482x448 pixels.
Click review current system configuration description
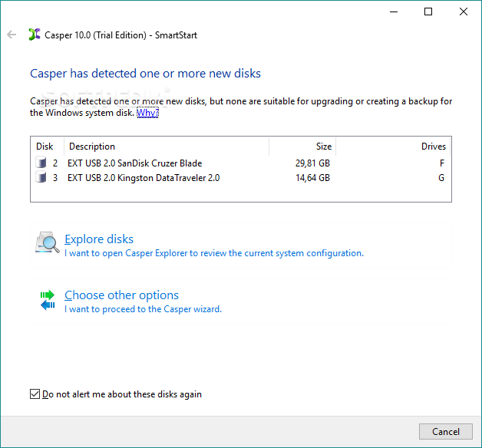point(214,253)
